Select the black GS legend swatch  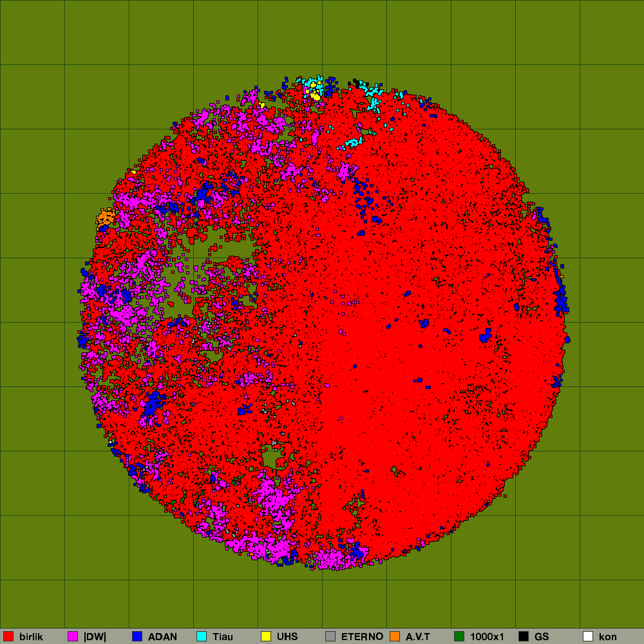pyautogui.click(x=524, y=636)
